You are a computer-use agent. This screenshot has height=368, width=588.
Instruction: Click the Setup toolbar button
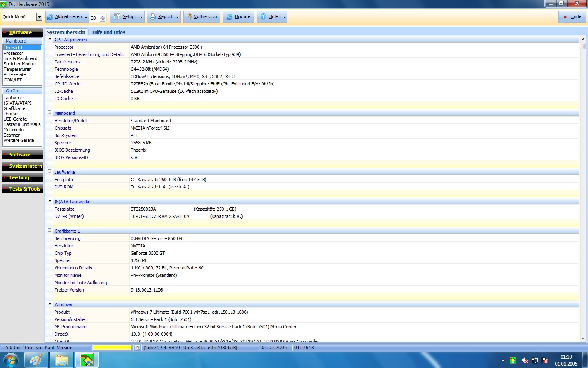(125, 17)
